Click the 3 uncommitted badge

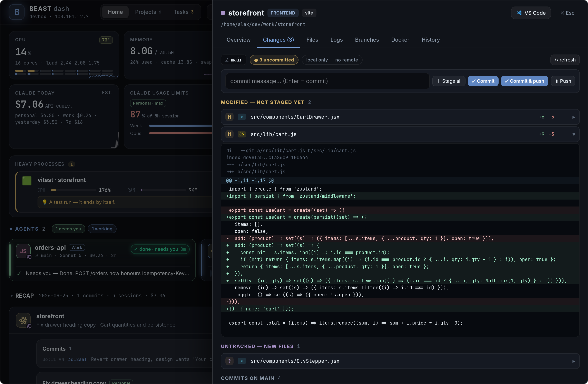274,60
